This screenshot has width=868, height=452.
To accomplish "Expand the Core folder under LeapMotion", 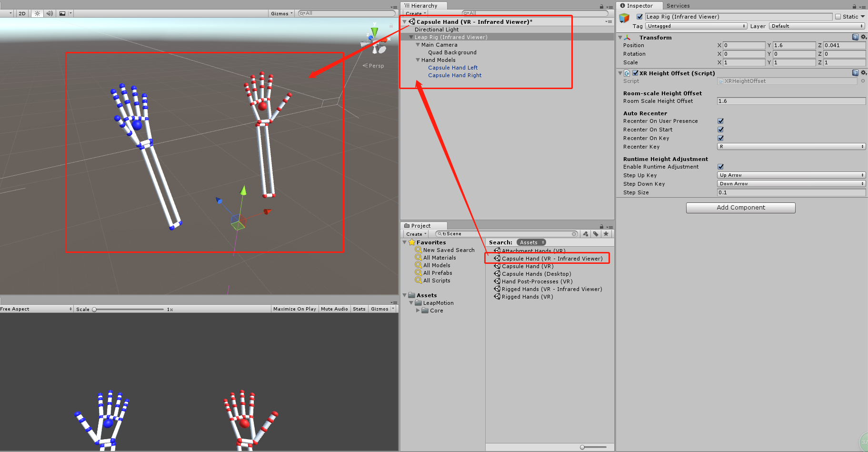I will (418, 310).
